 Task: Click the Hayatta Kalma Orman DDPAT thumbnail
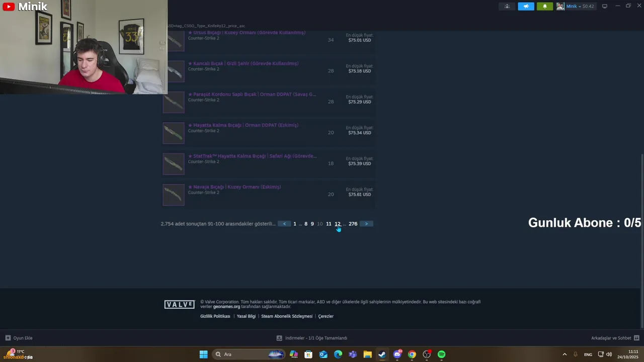pos(174,133)
